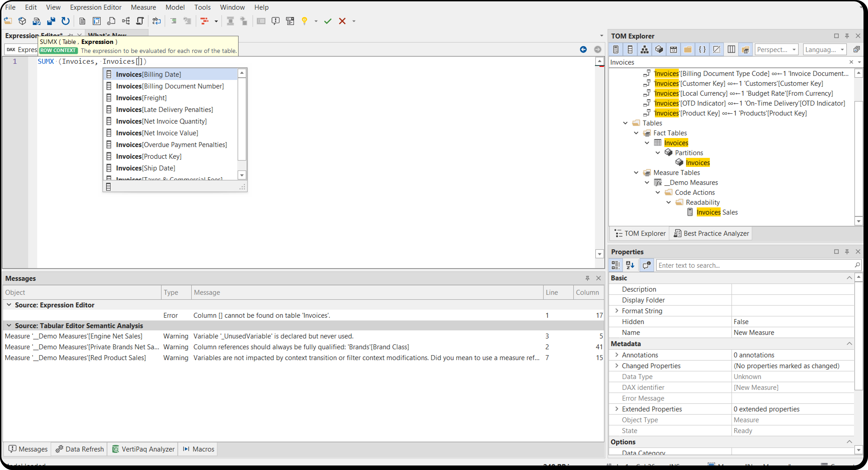Collapse the Measure Tables folder
The height and width of the screenshot is (470, 868).
(636, 173)
